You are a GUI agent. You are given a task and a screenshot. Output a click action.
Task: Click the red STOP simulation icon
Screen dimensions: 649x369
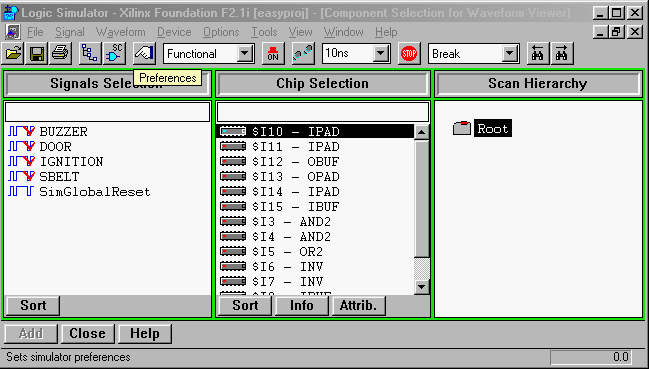409,53
